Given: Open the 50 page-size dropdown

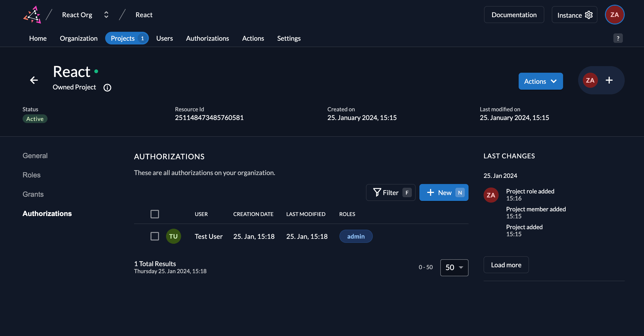Looking at the screenshot, I should pyautogui.click(x=454, y=268).
